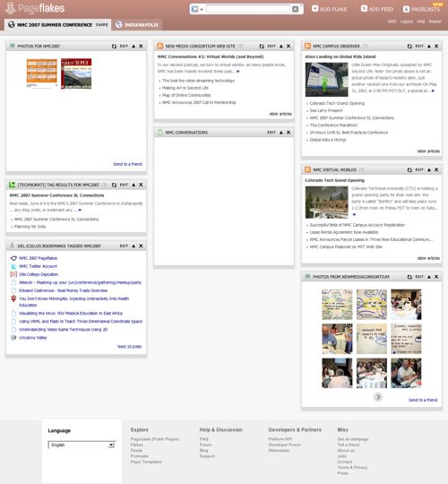Open the Language dropdown set to English
This screenshot has width=448, height=484.
tap(82, 445)
